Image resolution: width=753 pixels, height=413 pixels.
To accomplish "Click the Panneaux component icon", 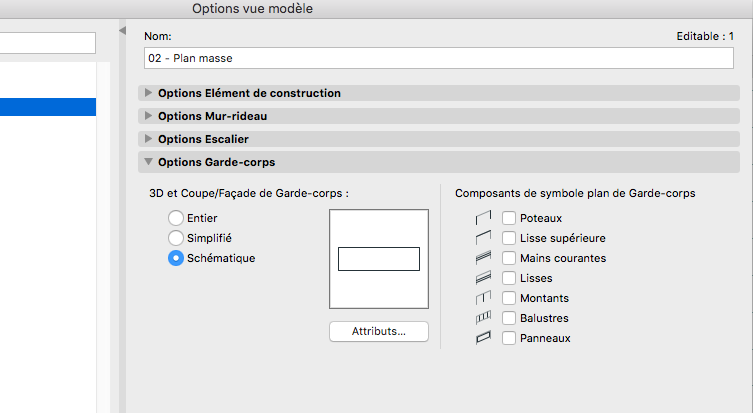I will [x=486, y=338].
